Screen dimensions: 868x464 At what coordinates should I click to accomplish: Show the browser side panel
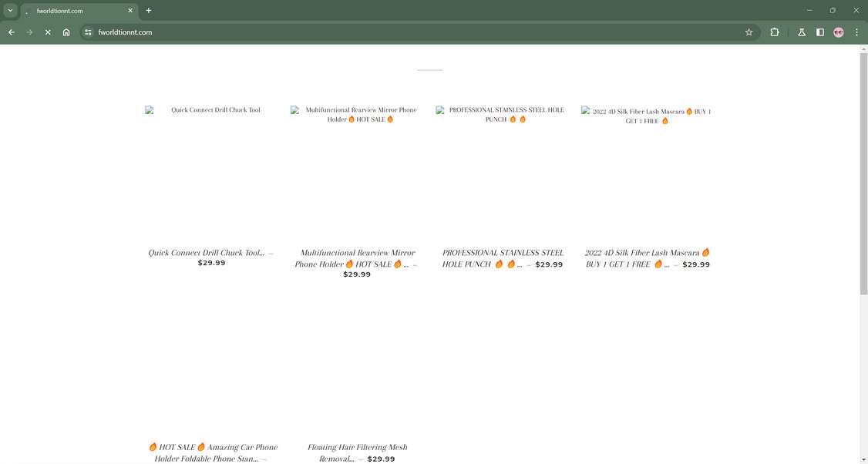coord(820,32)
